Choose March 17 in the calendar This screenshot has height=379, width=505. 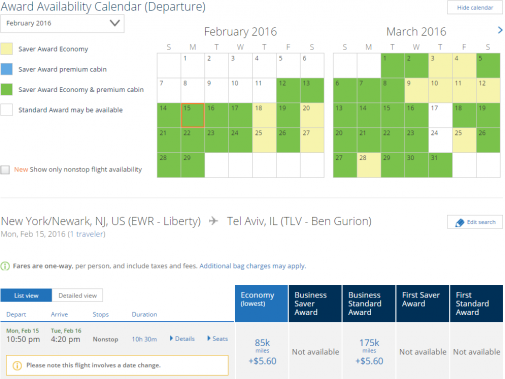click(440, 115)
